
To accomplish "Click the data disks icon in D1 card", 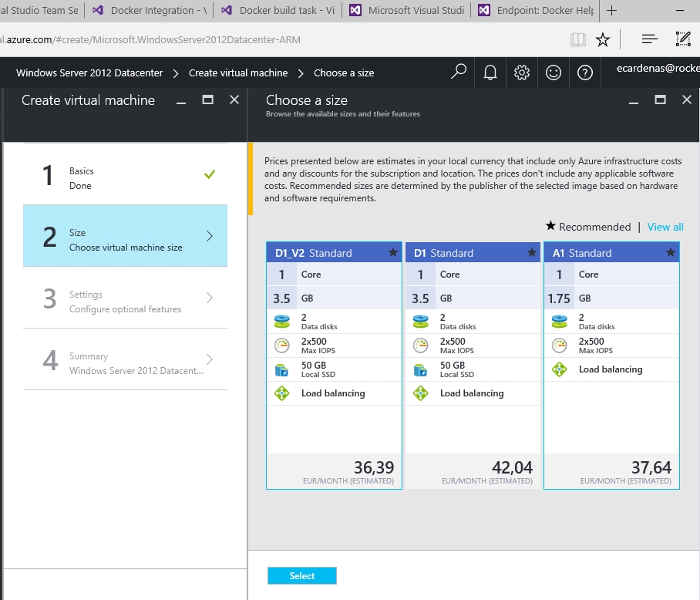I will tap(420, 322).
